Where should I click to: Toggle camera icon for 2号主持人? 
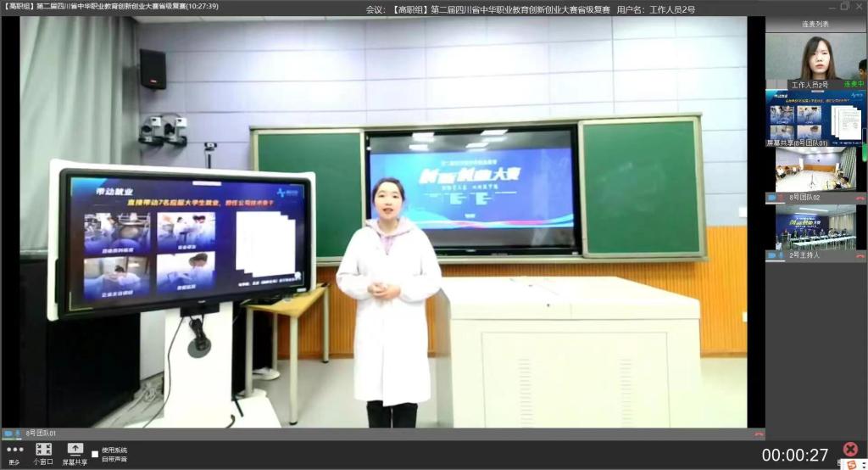(x=771, y=255)
